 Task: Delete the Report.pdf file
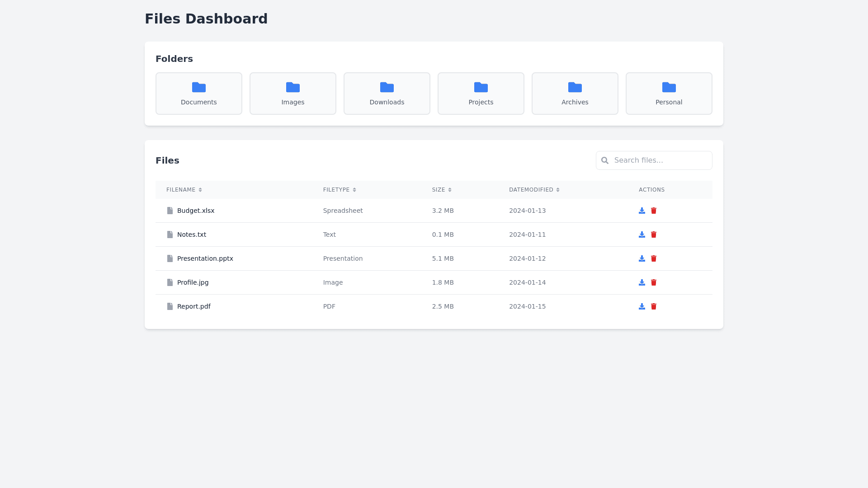pyautogui.click(x=653, y=306)
